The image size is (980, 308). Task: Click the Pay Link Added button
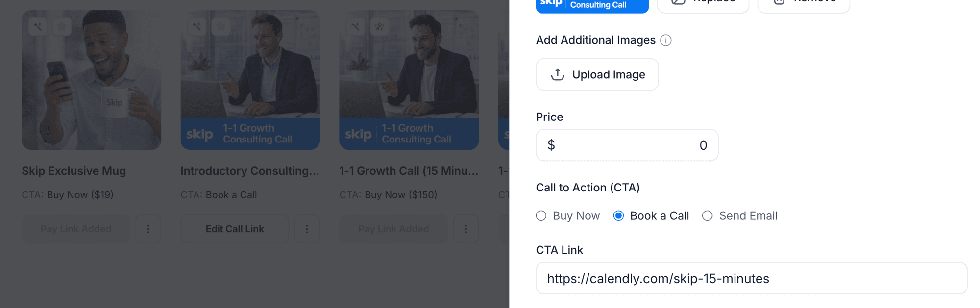(75, 229)
